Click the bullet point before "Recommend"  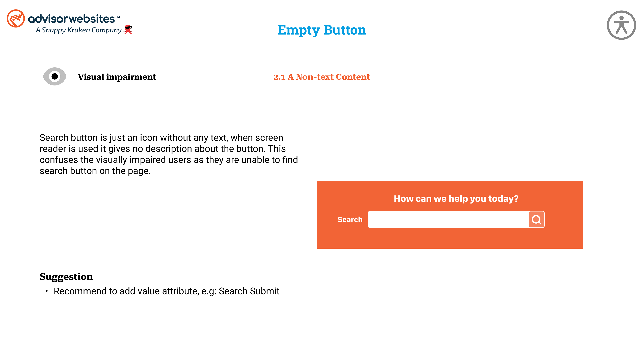46,291
